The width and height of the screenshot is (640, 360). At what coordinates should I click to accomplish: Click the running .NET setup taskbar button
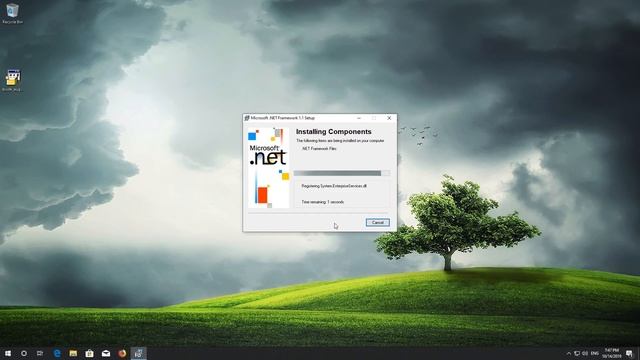coord(139,353)
